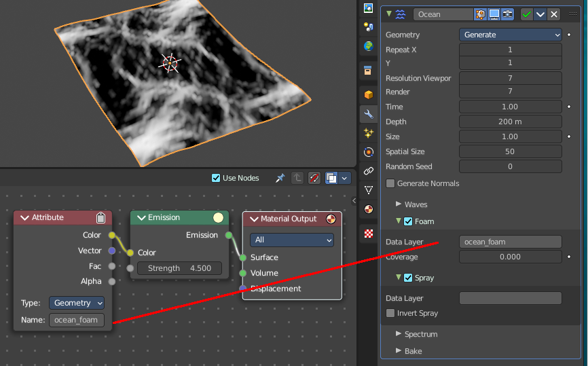Viewport: 588px width, 366px height.
Task: Collapse the Attribute node chevron
Action: [24, 217]
